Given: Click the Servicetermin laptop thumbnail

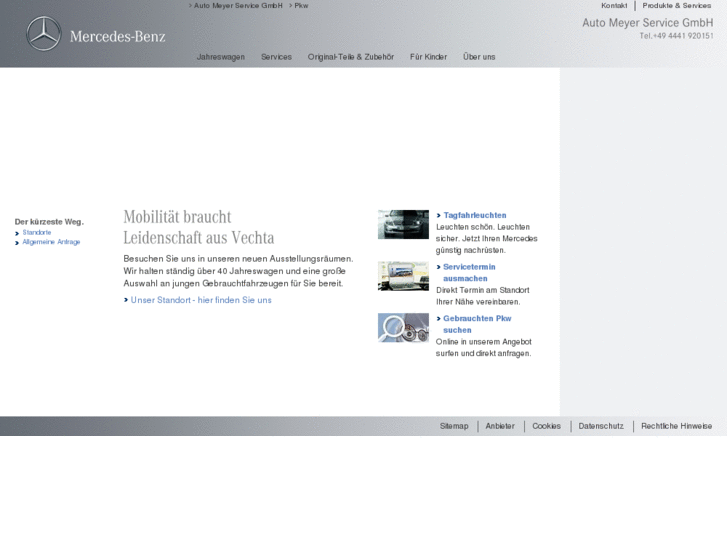Looking at the screenshot, I should pos(403,276).
